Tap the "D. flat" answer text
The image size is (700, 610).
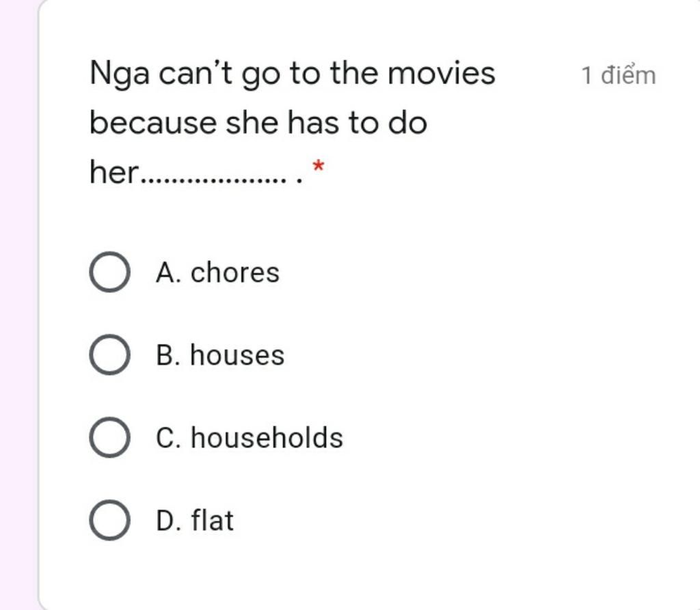coord(195,521)
